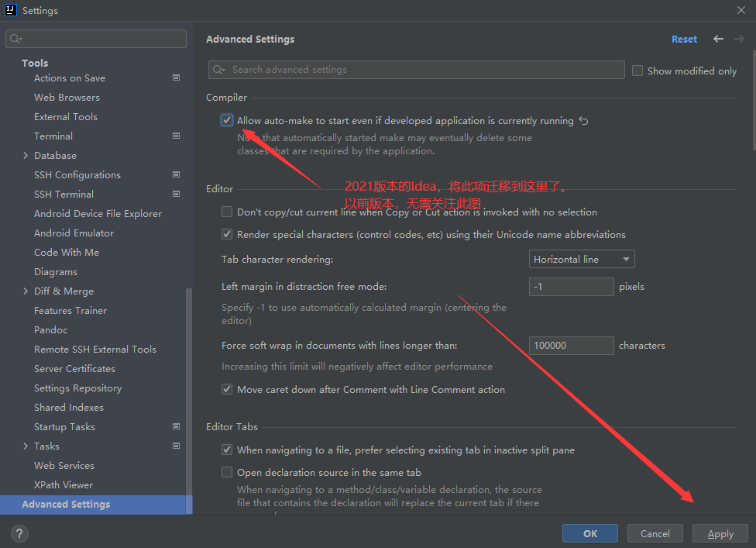Click the Cancel button

(655, 533)
